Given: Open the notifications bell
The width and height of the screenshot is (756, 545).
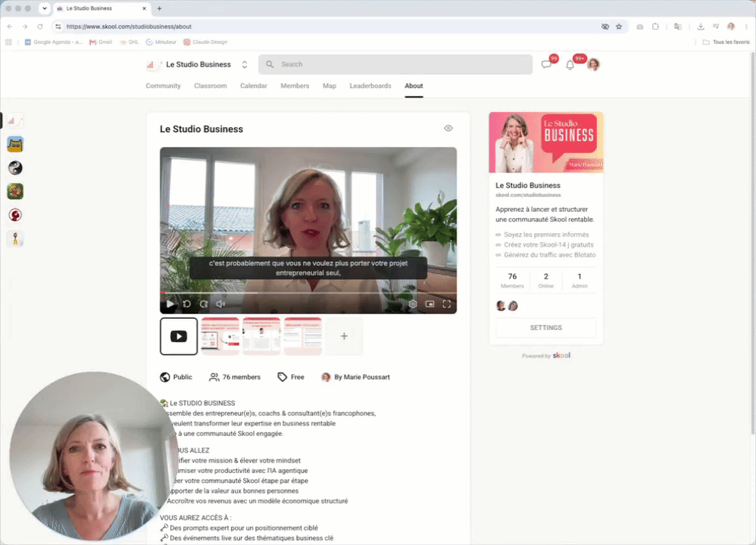Looking at the screenshot, I should point(570,64).
